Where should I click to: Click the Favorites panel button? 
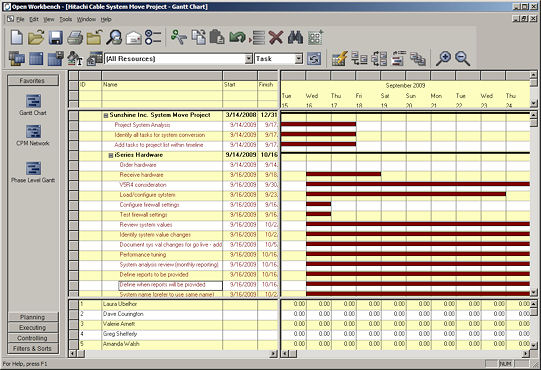point(33,80)
